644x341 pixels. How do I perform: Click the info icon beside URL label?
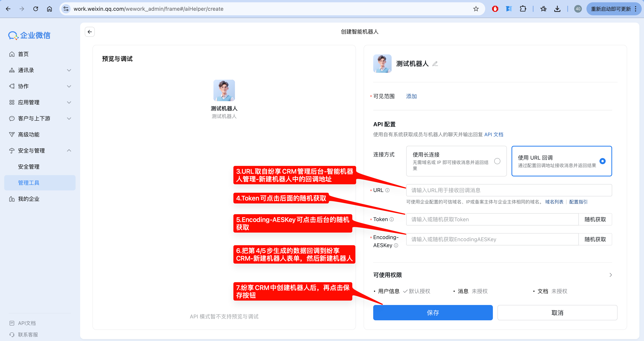click(x=388, y=190)
